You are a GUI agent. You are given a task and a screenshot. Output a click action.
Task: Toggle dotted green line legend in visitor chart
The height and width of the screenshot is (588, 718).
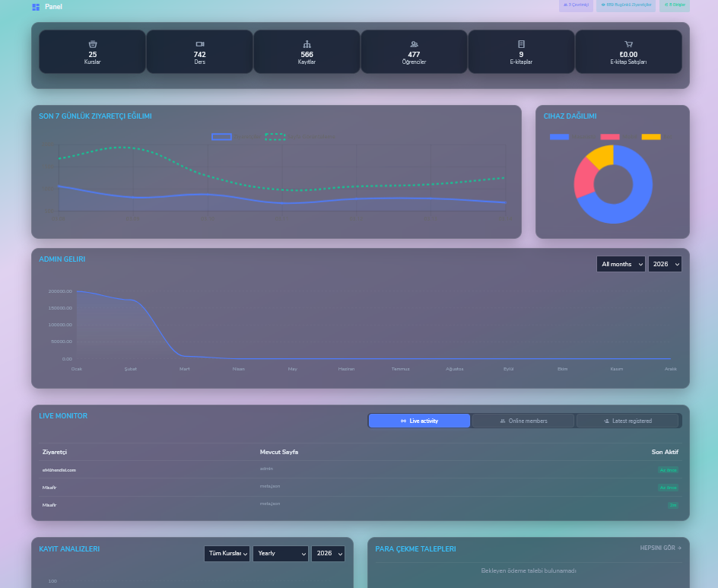click(275, 136)
